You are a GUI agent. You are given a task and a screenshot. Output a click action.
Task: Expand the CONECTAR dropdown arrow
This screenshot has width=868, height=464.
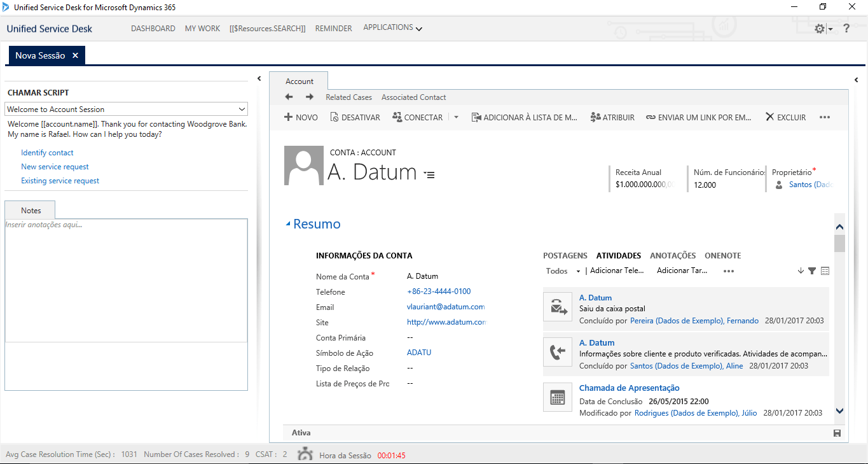tap(456, 118)
